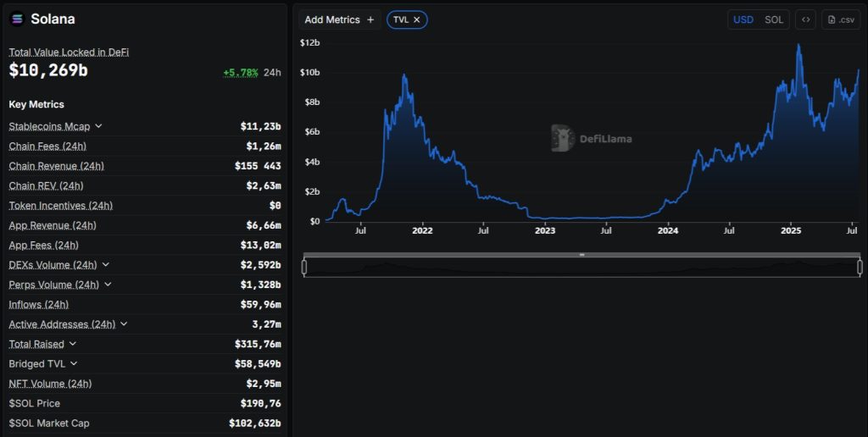Click the 2023 label on chart axis

545,230
